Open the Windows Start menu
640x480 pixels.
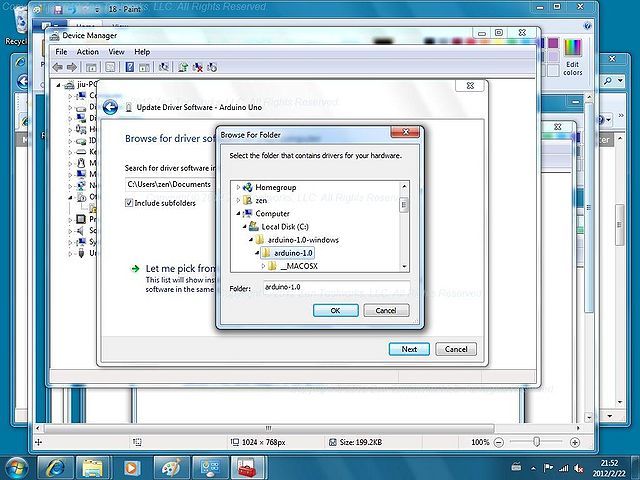coord(16,468)
